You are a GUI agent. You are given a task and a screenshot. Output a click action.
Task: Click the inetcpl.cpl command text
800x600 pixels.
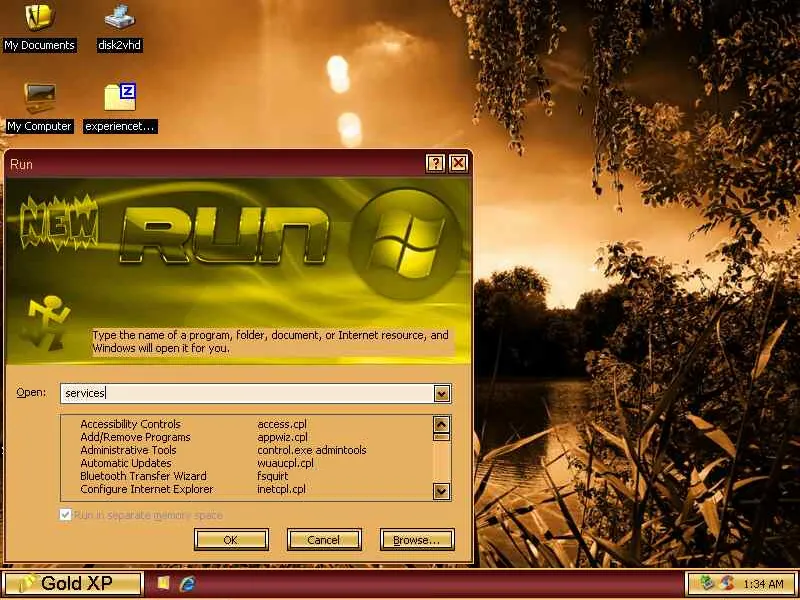tap(281, 489)
